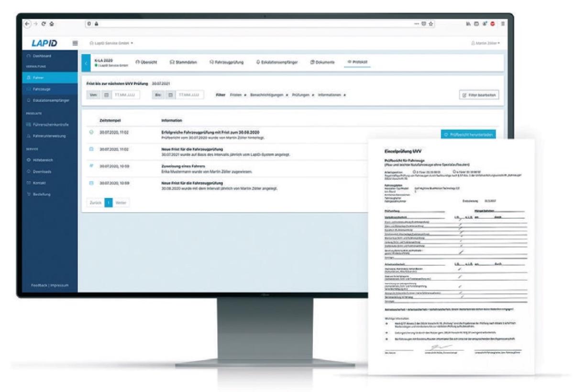Open the page actions three-dot menu

[416, 23]
